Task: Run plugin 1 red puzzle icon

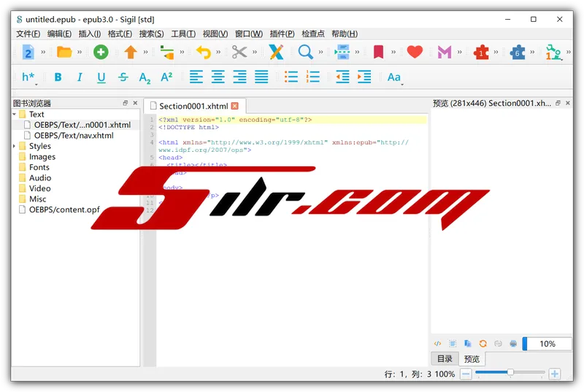Action: 481,52
